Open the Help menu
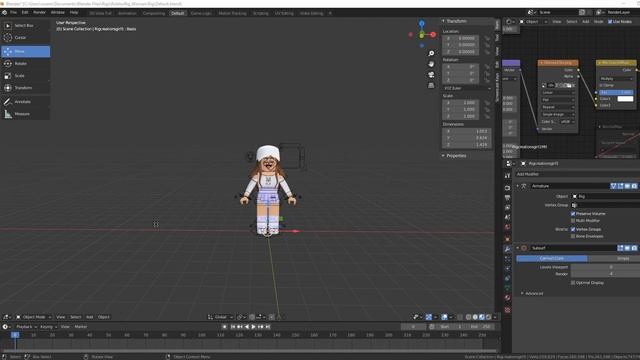The width and height of the screenshot is (640, 360). [74, 13]
